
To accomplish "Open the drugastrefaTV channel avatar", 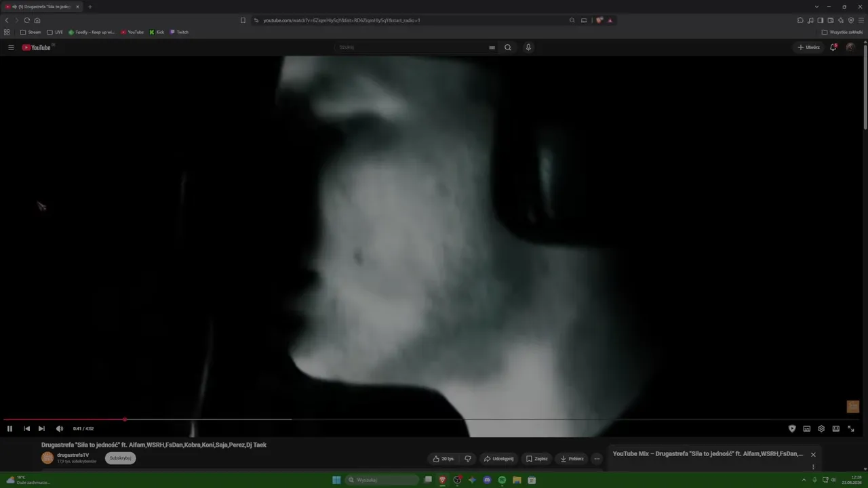I will 47,458.
